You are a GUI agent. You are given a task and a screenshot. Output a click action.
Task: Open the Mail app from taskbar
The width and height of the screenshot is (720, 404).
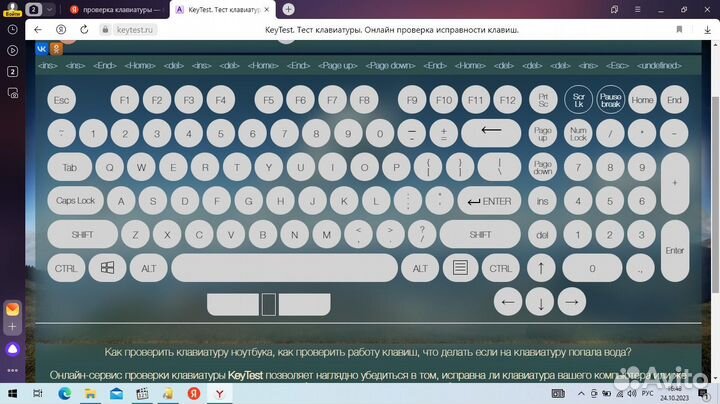pyautogui.click(x=116, y=393)
